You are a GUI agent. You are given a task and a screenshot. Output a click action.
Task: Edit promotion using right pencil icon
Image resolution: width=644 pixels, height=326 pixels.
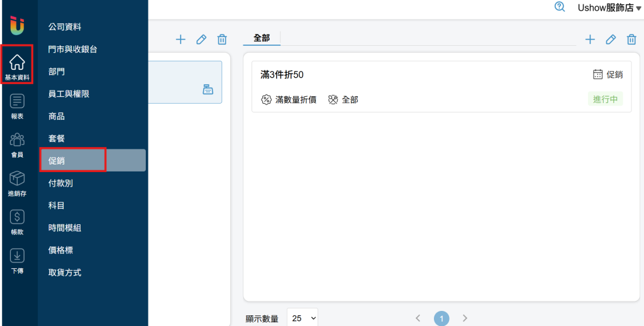coord(611,40)
